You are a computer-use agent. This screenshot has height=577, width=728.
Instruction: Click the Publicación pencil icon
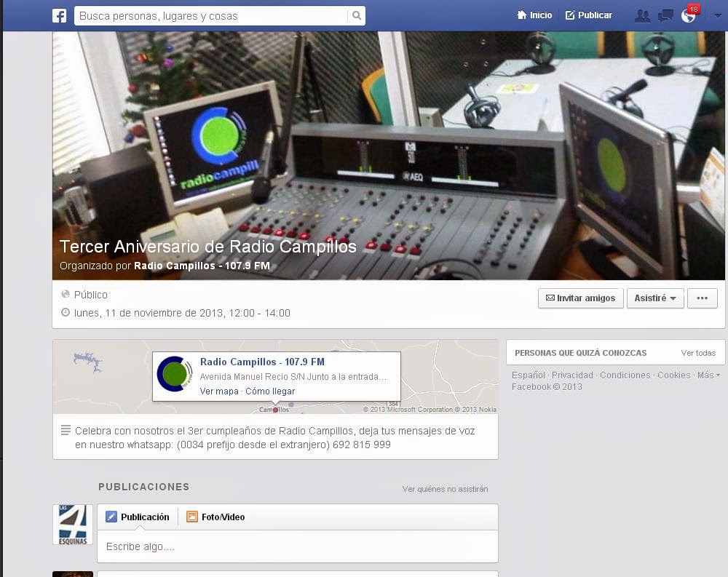point(111,517)
